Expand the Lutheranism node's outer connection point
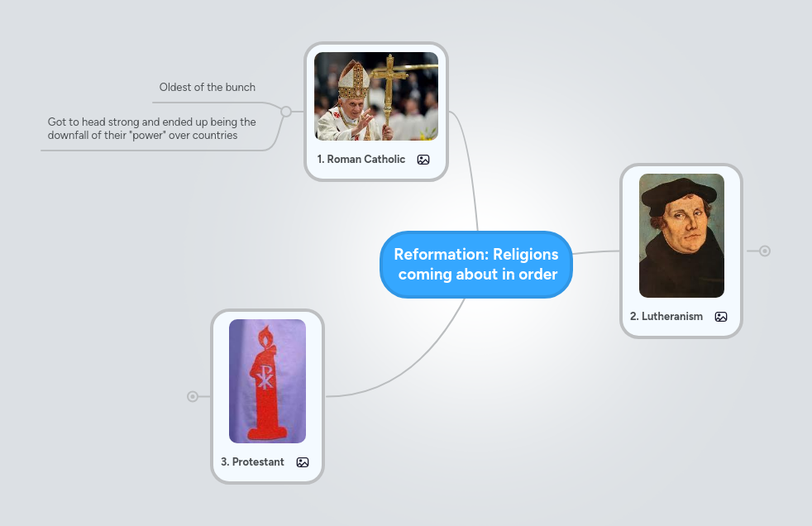Screen dimensions: 812x526 pyautogui.click(x=763, y=250)
